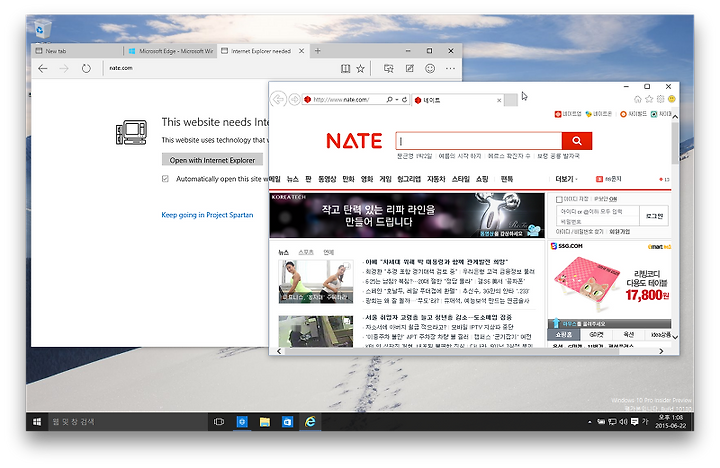Toggle the Korean IME 가 indicator

645,421
